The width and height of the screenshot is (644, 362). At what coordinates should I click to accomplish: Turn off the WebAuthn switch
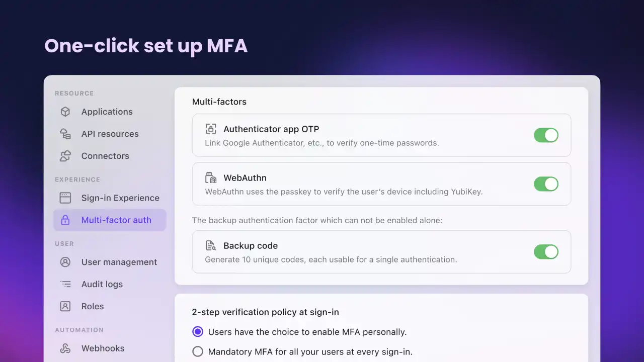(546, 184)
